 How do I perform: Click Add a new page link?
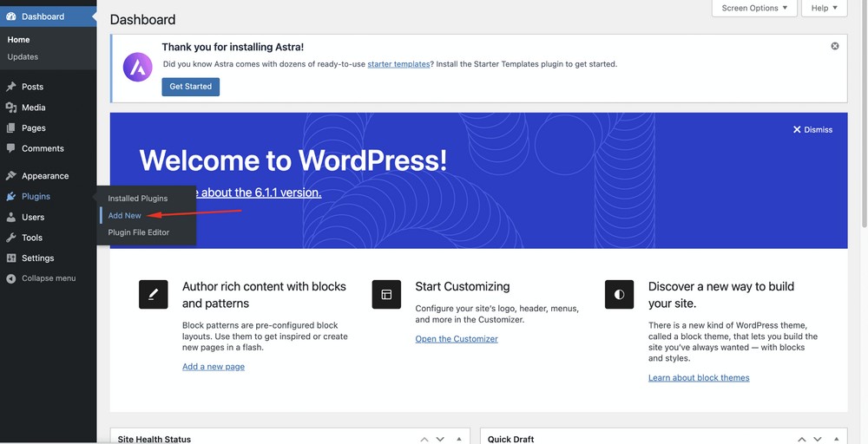(214, 367)
